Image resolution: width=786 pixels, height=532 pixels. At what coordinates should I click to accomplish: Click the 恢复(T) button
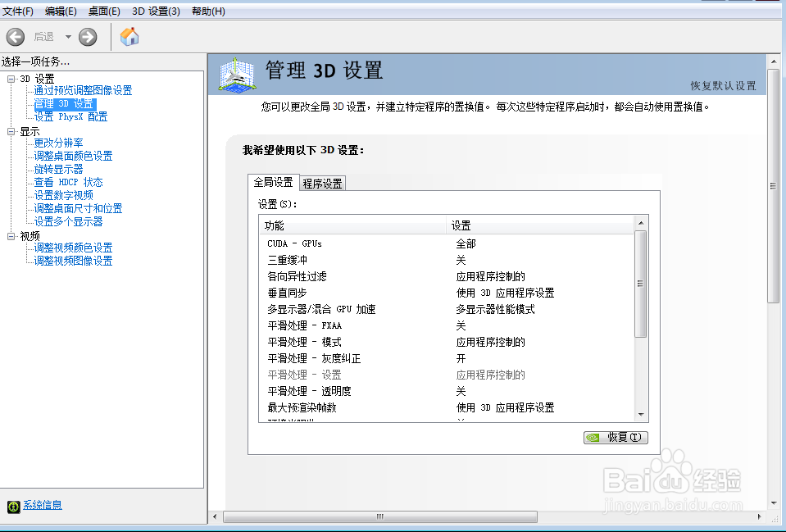pos(616,438)
